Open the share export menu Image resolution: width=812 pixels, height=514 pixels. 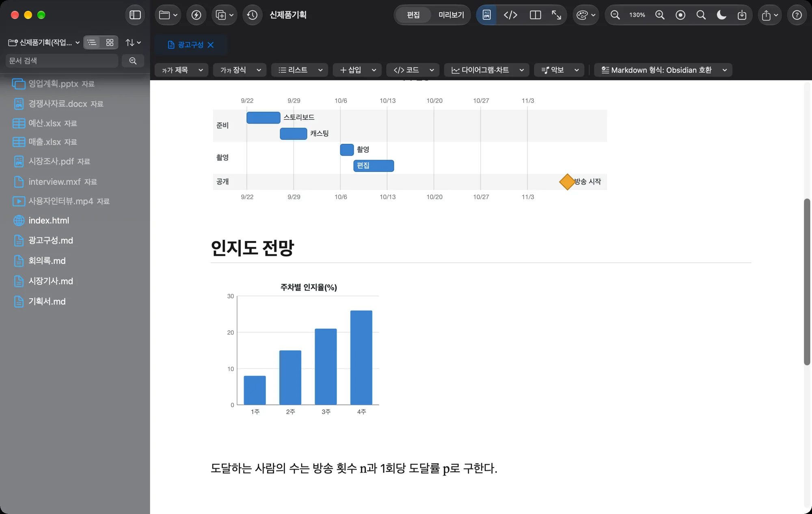[769, 15]
